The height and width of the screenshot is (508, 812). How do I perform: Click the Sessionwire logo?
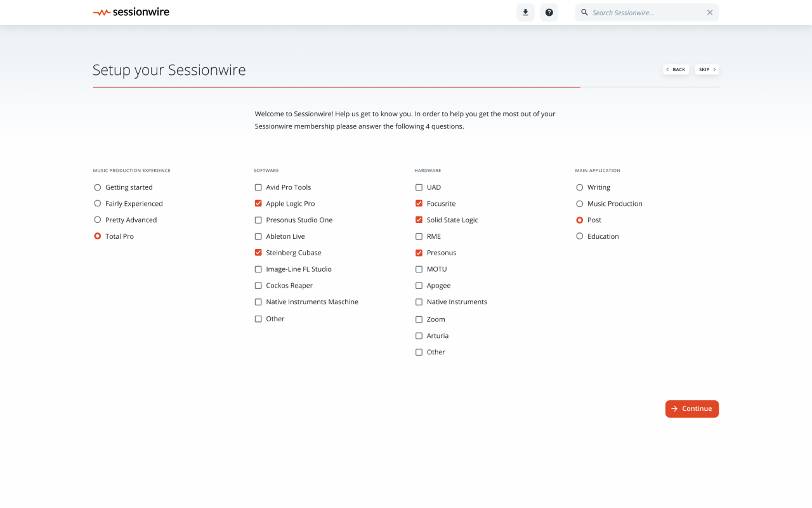pyautogui.click(x=131, y=12)
